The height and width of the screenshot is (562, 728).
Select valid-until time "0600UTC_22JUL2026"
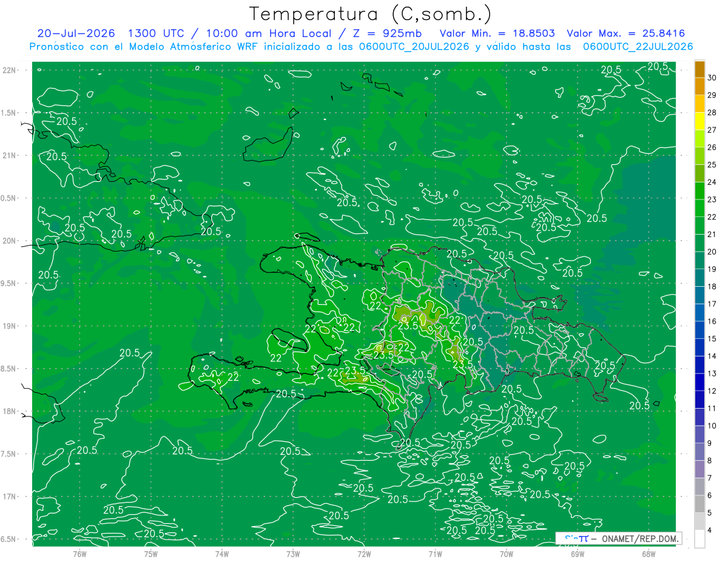point(638,47)
